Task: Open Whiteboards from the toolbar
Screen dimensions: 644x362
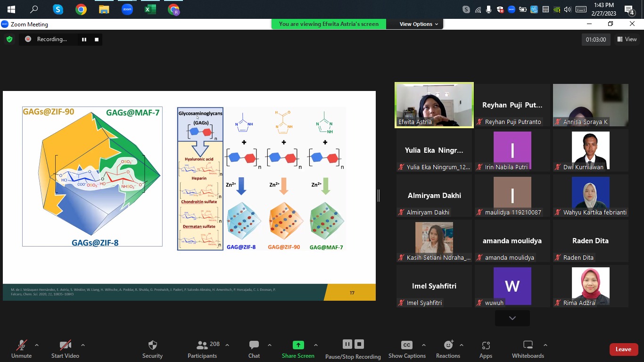Action: [528, 346]
